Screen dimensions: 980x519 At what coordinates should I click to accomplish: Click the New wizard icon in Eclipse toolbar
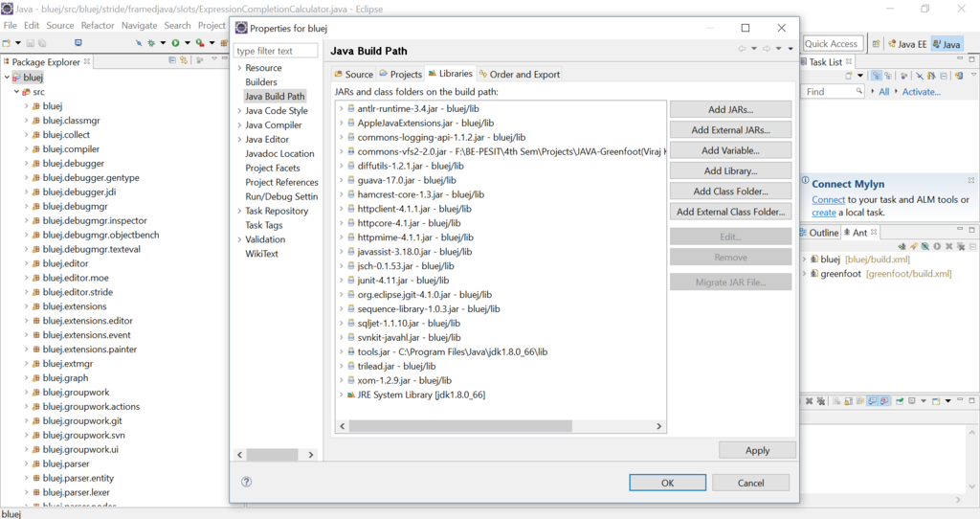(7, 43)
